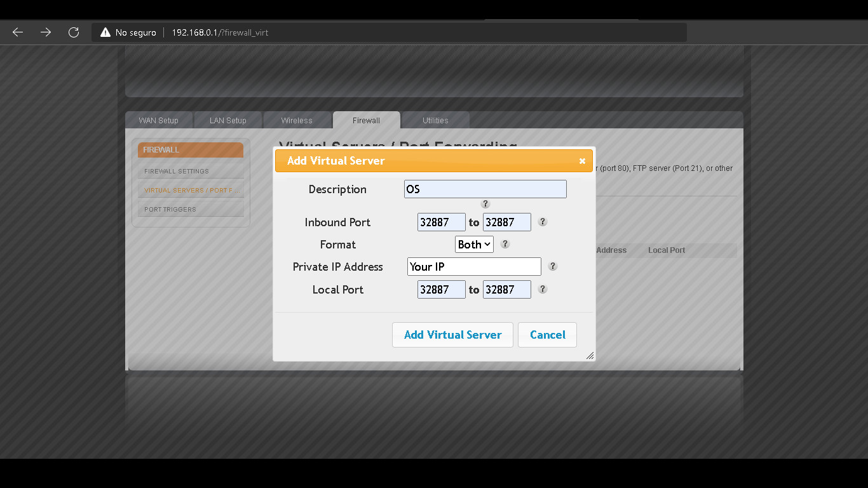
Task: Open the Format dropdown showing Both
Action: point(474,244)
